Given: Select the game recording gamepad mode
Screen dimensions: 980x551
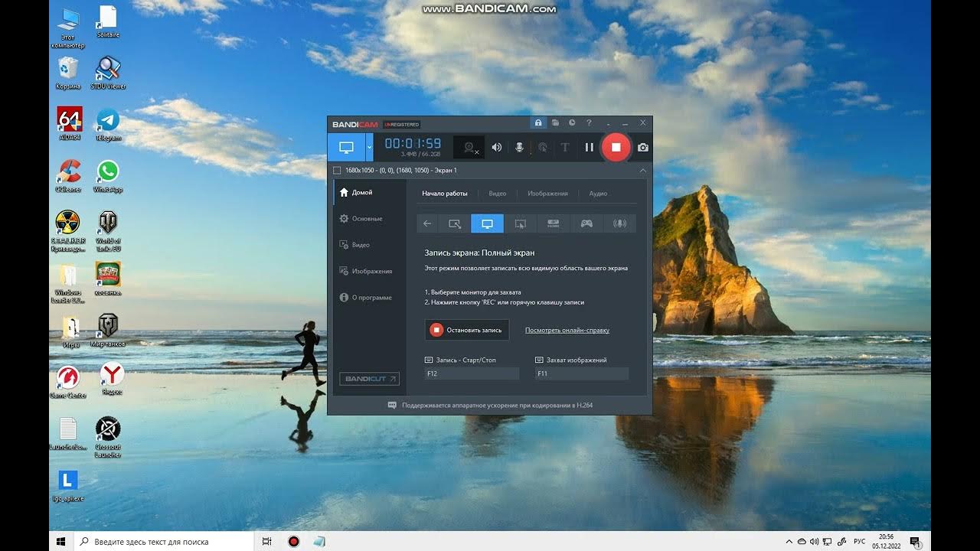Looking at the screenshot, I should (x=586, y=223).
